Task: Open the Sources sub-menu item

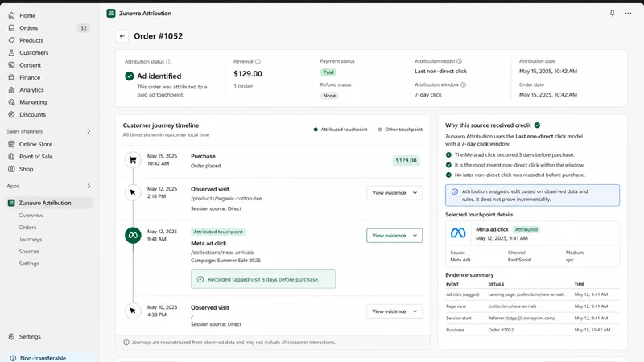Action: [29, 252]
